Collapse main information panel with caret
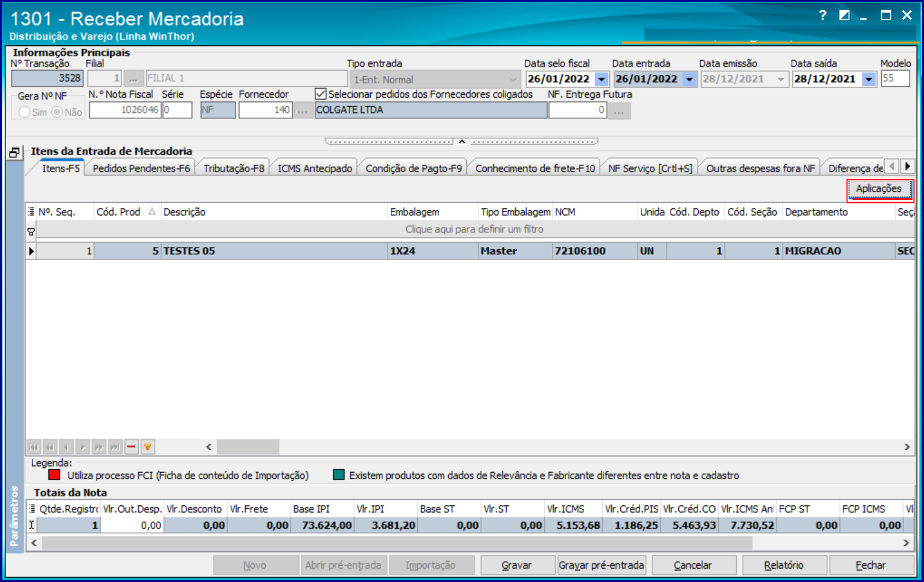Screen dimensions: 924x582 click(462, 141)
